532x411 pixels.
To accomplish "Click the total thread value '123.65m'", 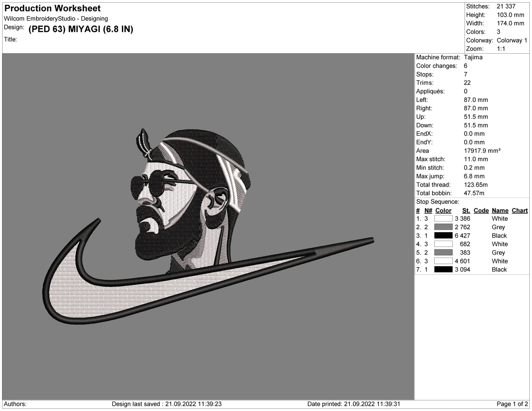I will point(476,184).
